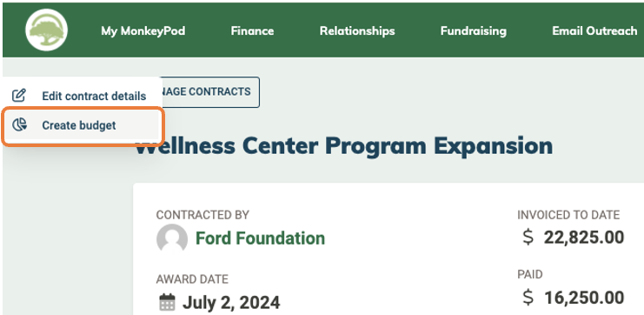Open the Finance menu
This screenshot has width=644, height=315.
252,30
